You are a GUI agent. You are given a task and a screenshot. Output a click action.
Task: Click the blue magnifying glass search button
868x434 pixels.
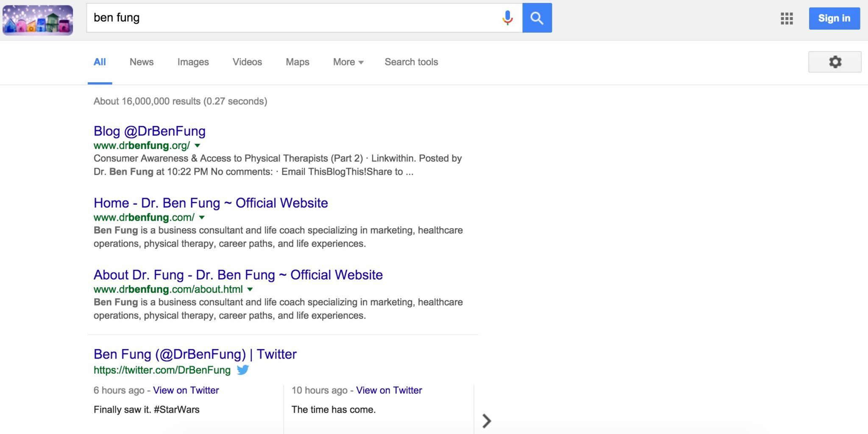(x=537, y=18)
